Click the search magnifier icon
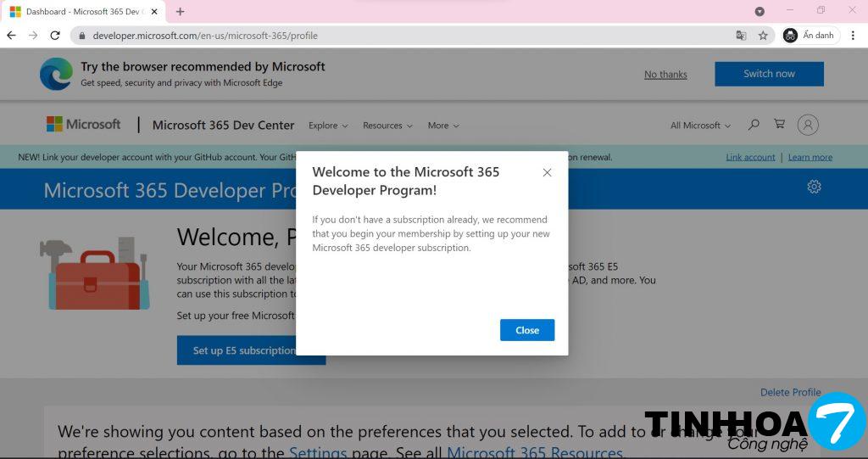The height and width of the screenshot is (459, 868). (x=754, y=125)
